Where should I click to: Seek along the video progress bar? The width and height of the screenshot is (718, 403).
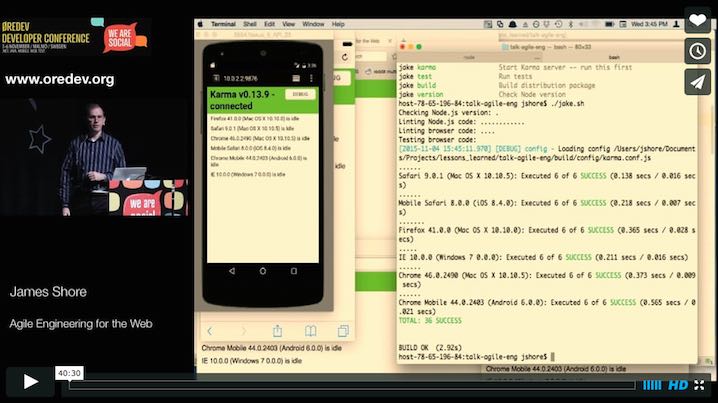(x=352, y=385)
